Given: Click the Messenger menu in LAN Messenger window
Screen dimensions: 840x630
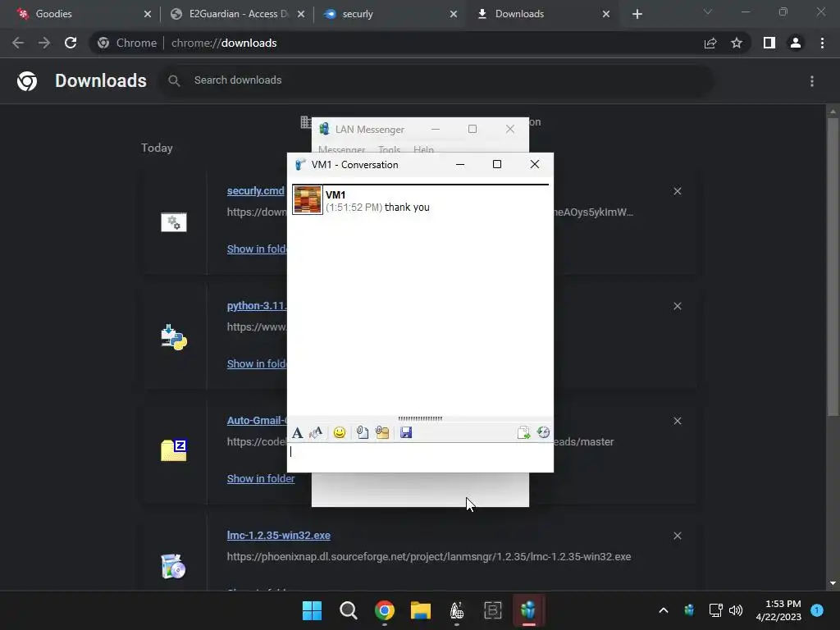Looking at the screenshot, I should click(342, 149).
